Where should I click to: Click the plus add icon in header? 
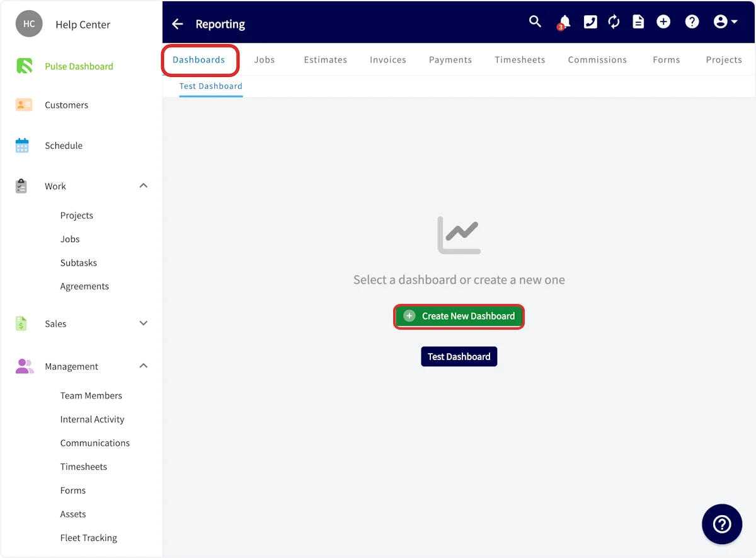click(663, 22)
